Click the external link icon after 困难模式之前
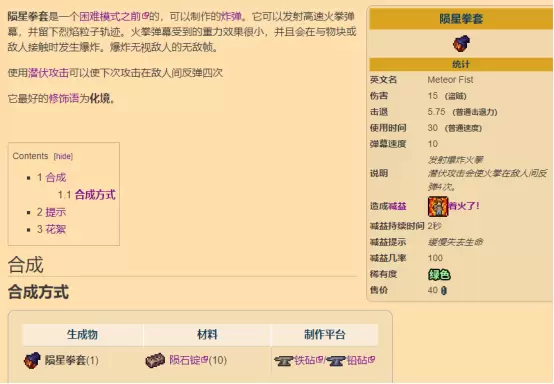Screen dimensions: 554x384 145,16
